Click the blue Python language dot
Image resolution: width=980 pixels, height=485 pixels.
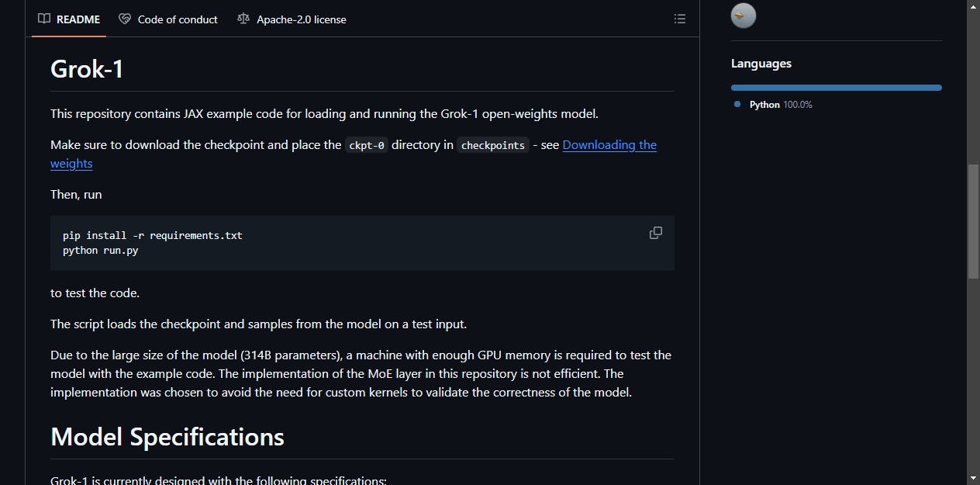pos(737,104)
